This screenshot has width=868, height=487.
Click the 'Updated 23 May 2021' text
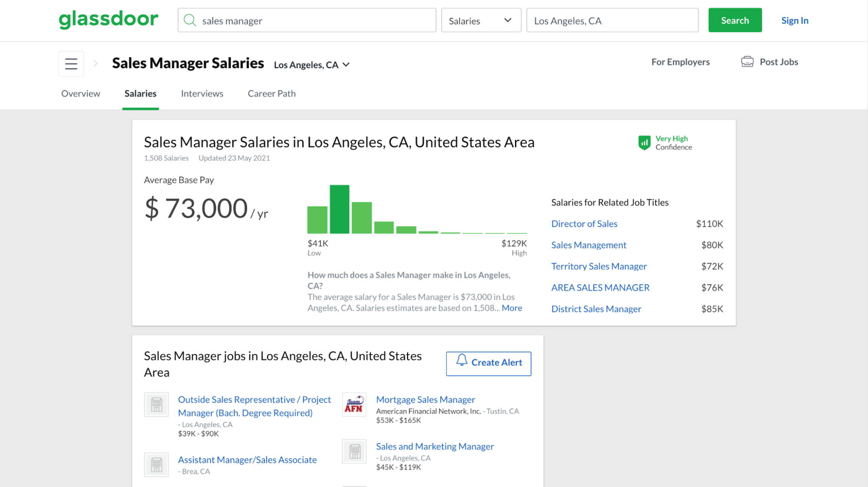[x=234, y=158]
